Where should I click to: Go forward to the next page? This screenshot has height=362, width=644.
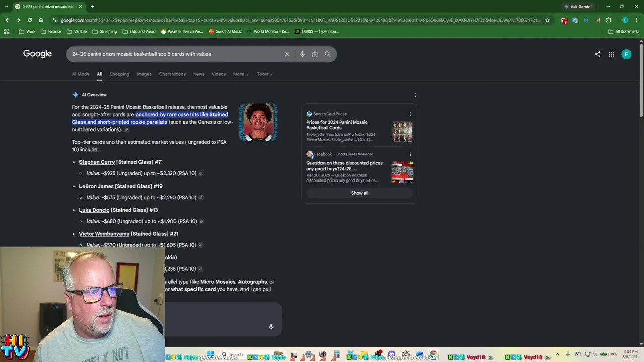(x=18, y=20)
